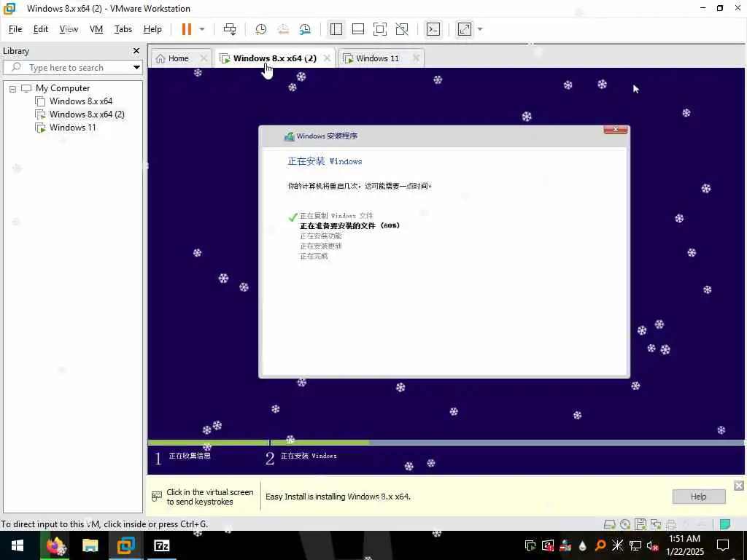
Task: Open the green message log icon
Action: point(725,524)
